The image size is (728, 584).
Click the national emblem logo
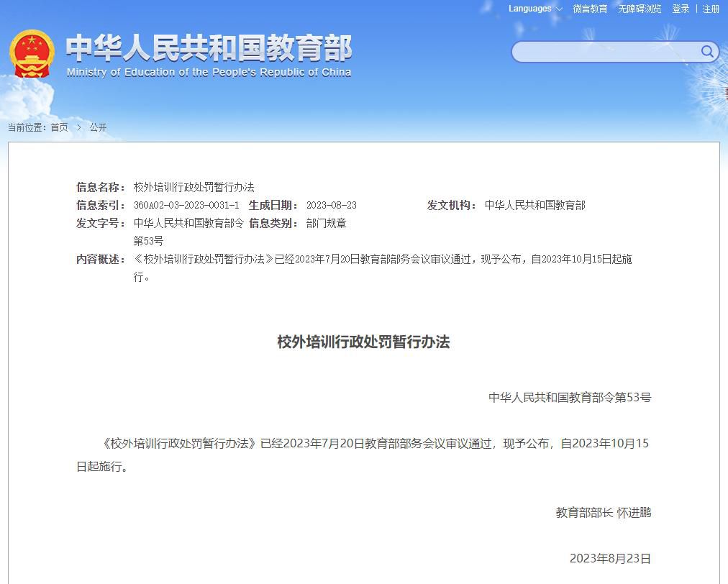[x=32, y=53]
